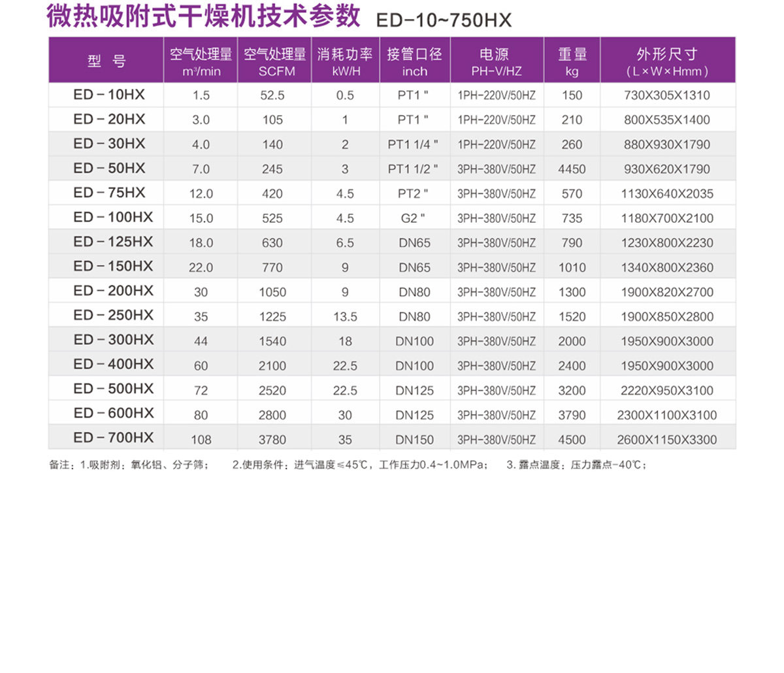Click the 微热吸附式干燥机技术参数 title
This screenshot has height=673, width=784.
pyautogui.click(x=203, y=17)
